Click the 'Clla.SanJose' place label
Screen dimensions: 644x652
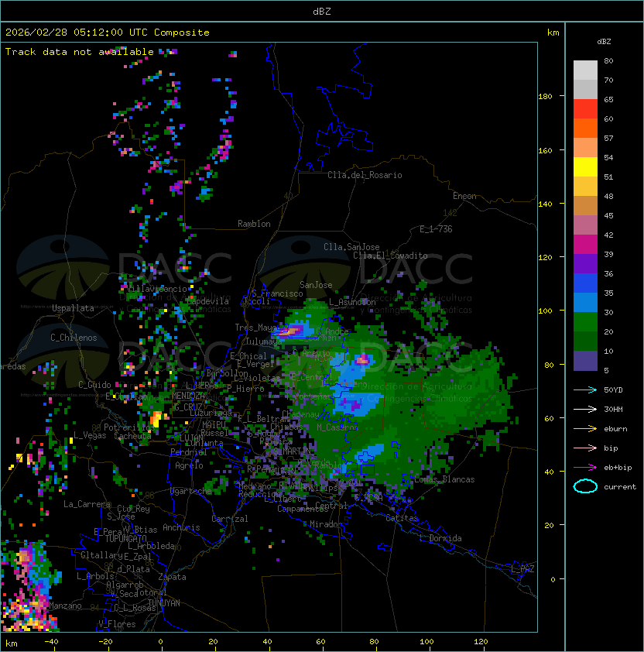(x=351, y=247)
